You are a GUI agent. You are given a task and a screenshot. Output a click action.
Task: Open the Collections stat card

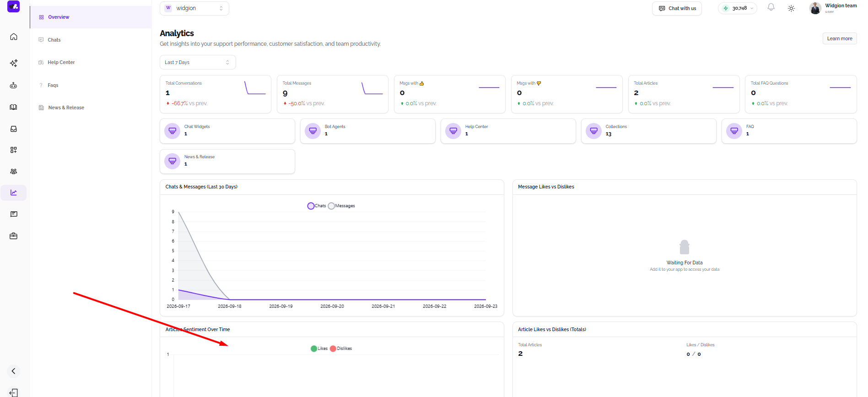pyautogui.click(x=648, y=131)
